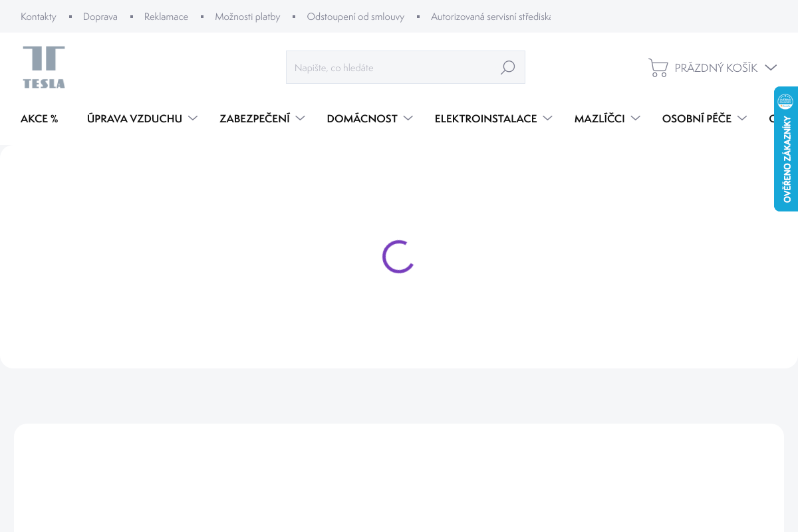This screenshot has height=532, width=798.
Task: Open the Kontakty link
Action: [39, 17]
